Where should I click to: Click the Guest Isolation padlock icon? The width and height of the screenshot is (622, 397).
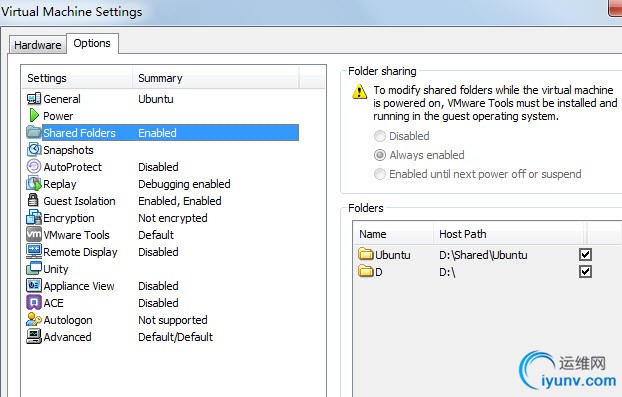[x=33, y=200]
